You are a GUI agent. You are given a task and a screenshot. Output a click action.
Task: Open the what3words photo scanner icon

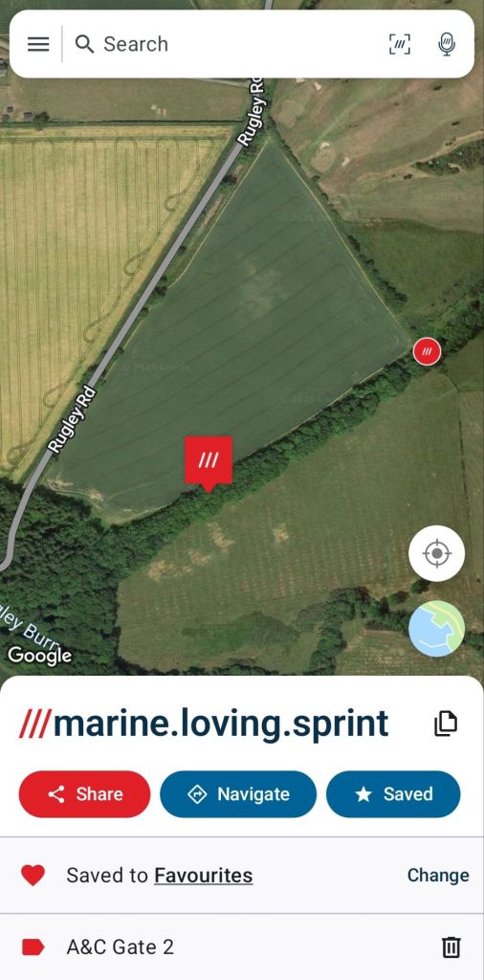400,44
